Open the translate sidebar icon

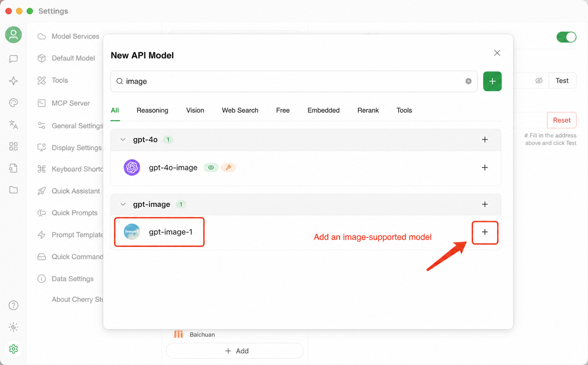[13, 124]
